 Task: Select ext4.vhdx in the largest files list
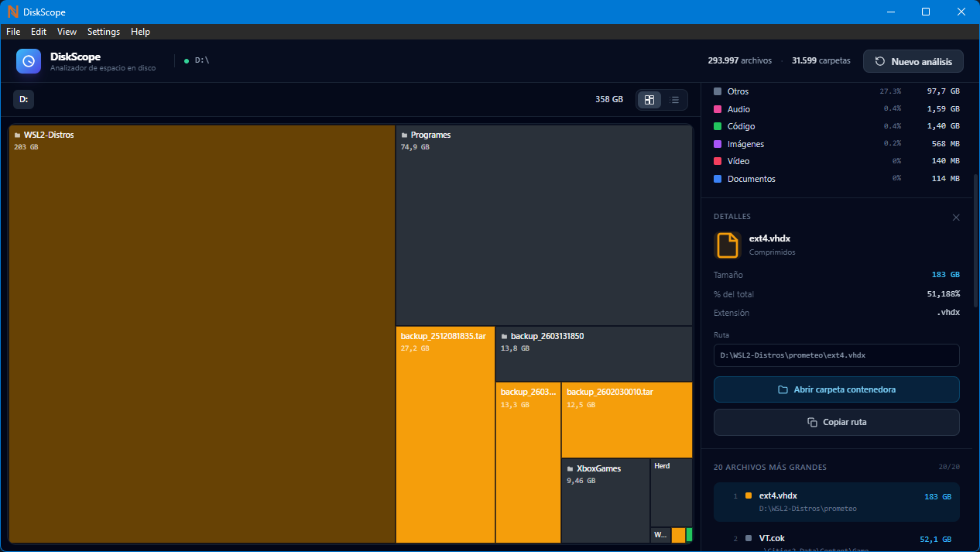click(837, 502)
